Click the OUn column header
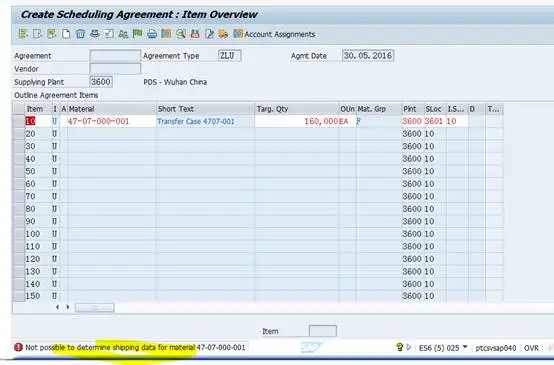Viewport: 554px width, 365px height. [347, 109]
